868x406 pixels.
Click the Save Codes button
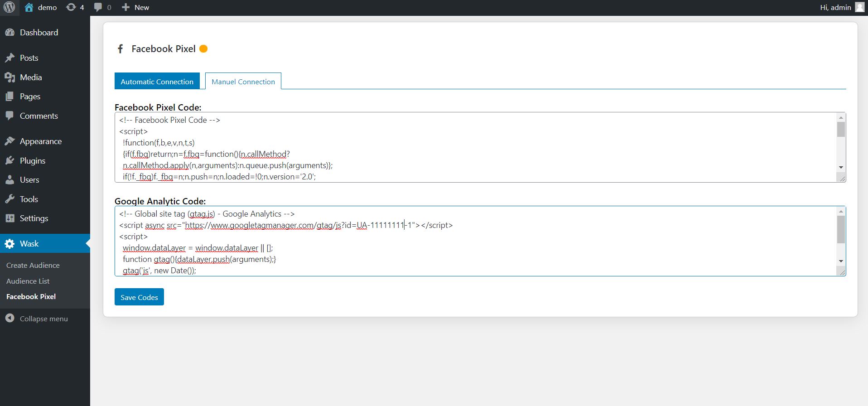[x=139, y=297]
